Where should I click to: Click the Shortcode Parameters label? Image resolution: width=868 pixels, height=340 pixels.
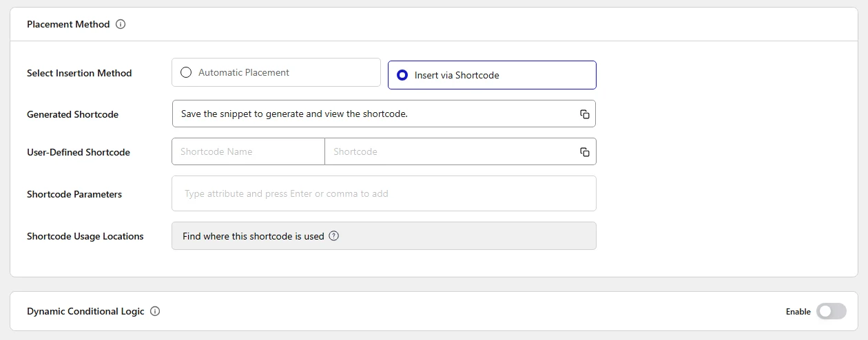74,194
